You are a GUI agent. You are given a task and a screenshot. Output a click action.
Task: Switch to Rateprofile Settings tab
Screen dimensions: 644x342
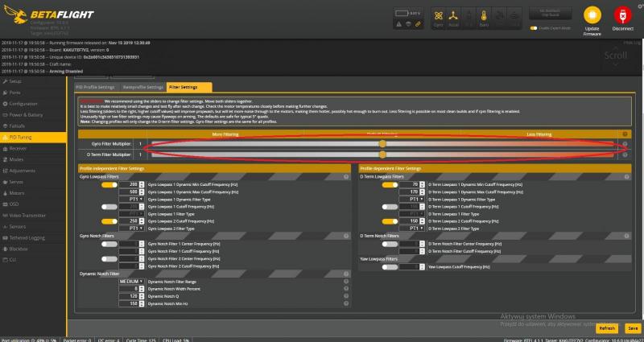tap(142, 87)
